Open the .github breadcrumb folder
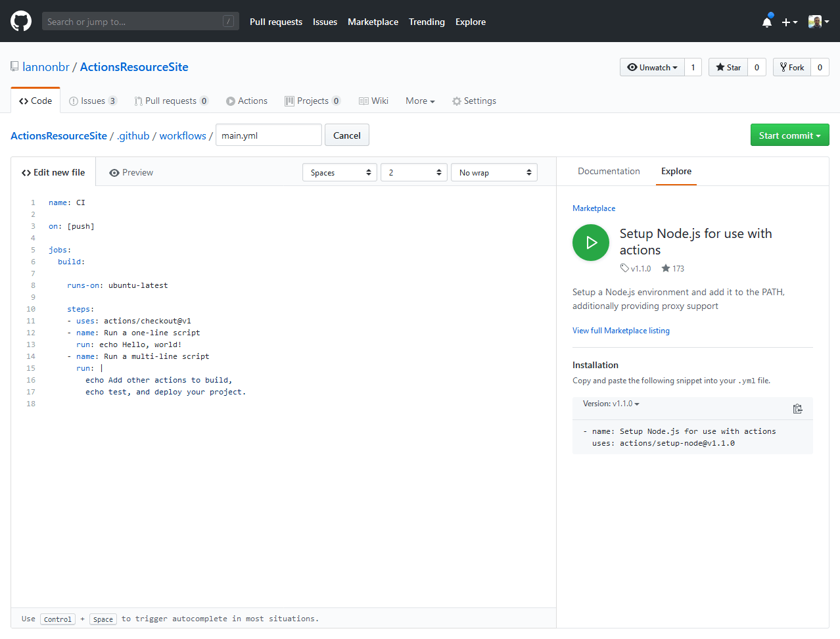The image size is (840, 639). click(x=133, y=135)
